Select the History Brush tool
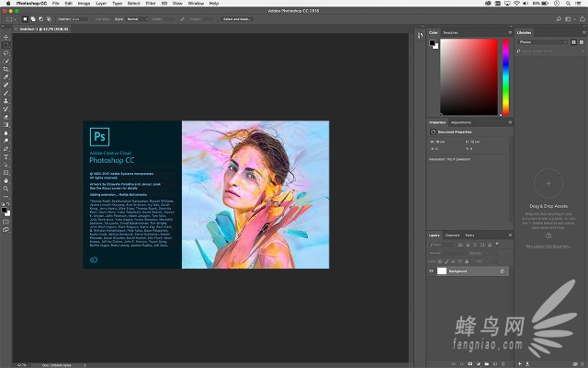Screen dimensions: 588x368 [x=6, y=109]
